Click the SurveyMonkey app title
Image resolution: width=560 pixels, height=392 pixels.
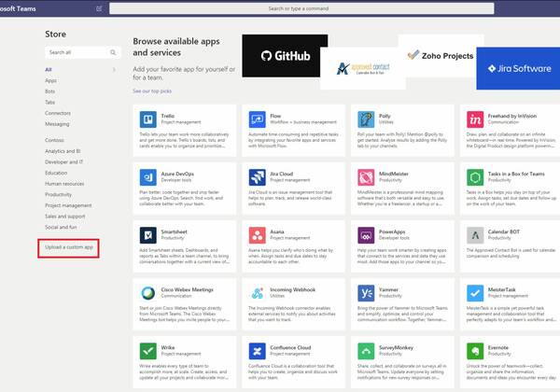pos(396,347)
